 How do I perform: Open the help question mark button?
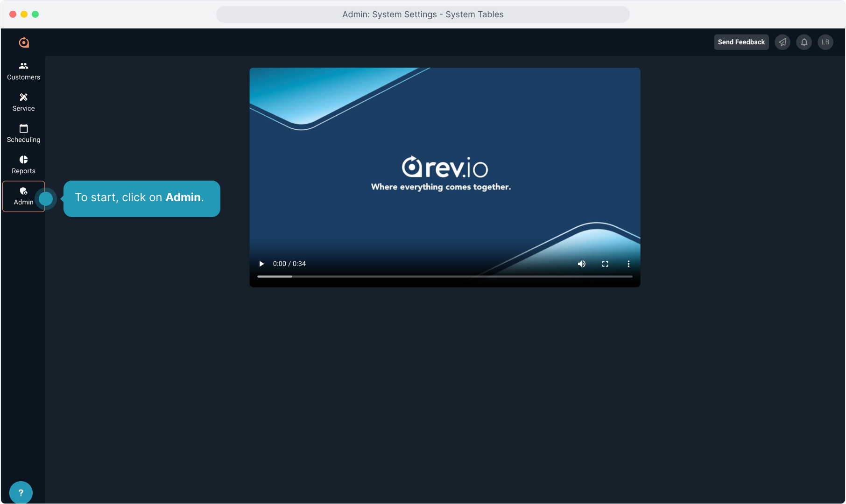click(21, 492)
